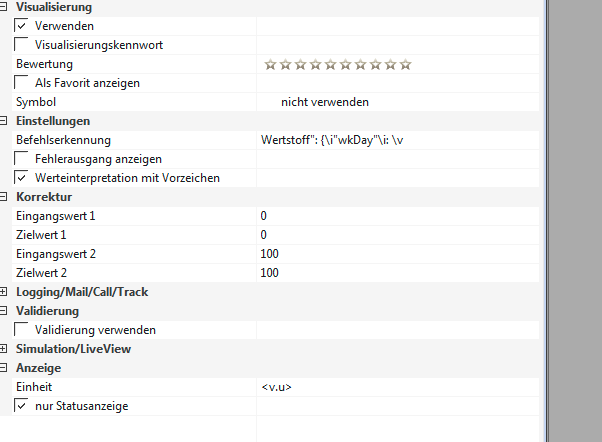Collapse the Korrektur group
The image size is (602, 442).
coord(6,197)
